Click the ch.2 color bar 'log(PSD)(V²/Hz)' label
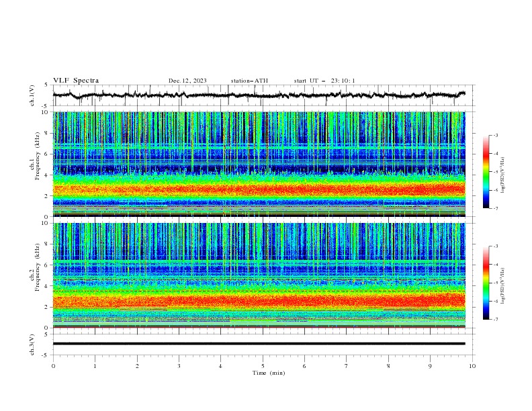The height and width of the screenshot is (411, 532). coord(503,286)
